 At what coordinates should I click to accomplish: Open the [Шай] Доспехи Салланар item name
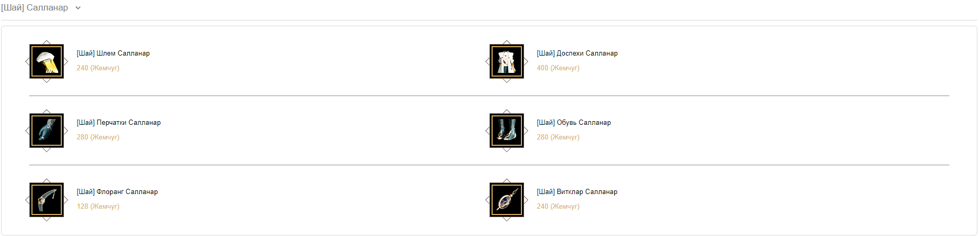[x=577, y=53]
